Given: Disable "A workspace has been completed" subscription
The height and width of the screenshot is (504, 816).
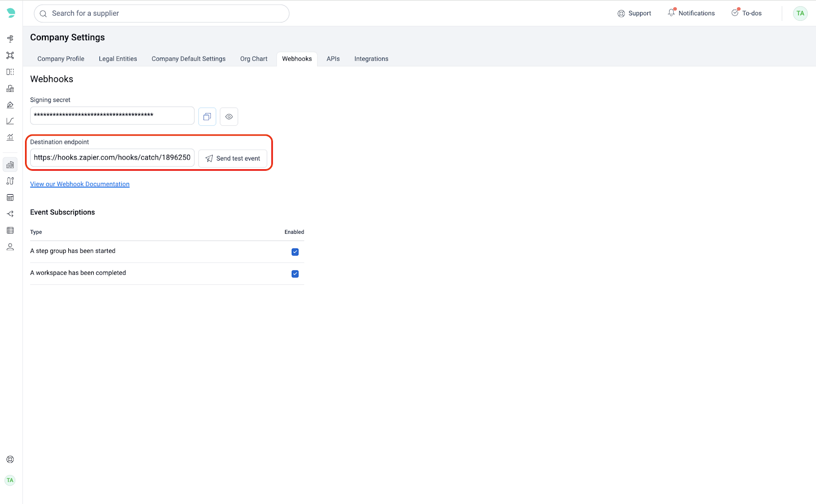Looking at the screenshot, I should pyautogui.click(x=295, y=274).
